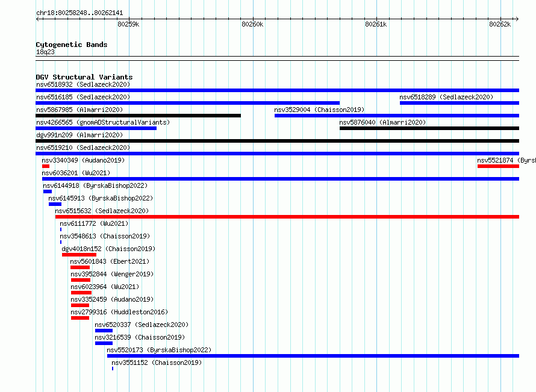Image resolution: width=536 pixels, height=392 pixels.
Task: Click the blue bar under nsv6520337
Action: pos(104,331)
